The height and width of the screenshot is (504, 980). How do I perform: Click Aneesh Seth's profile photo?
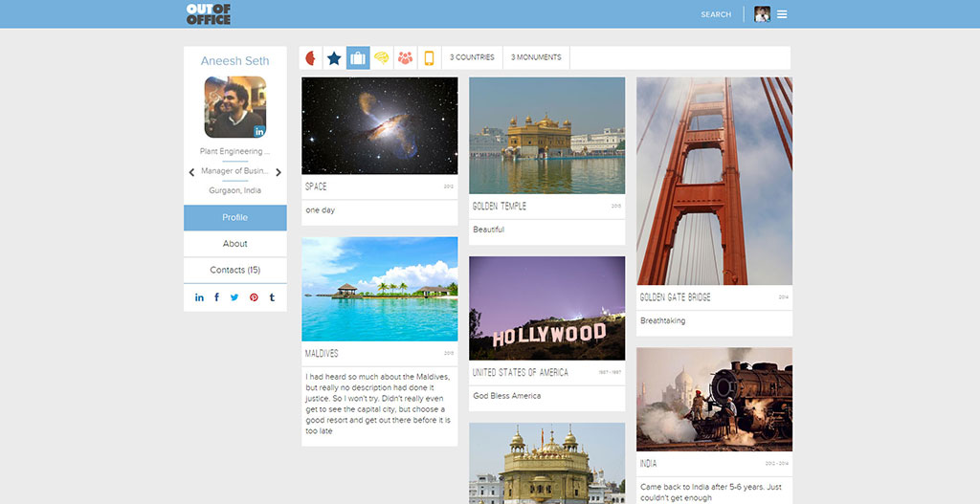point(235,107)
